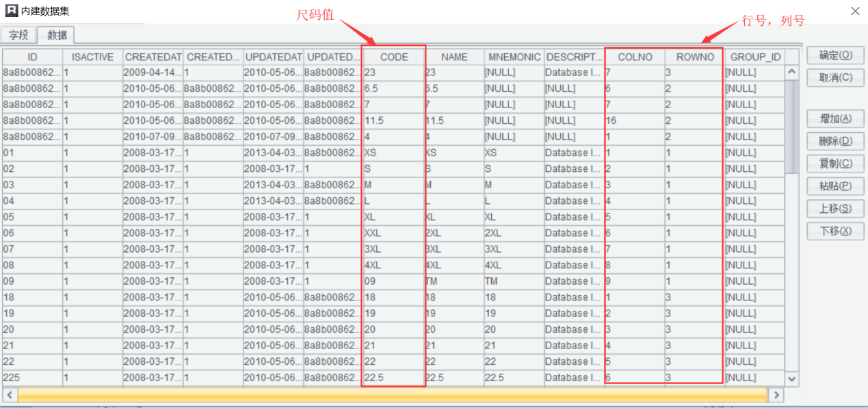868x408 pixels.
Task: Click the vertical scrollbar up arrow
Action: pos(792,71)
